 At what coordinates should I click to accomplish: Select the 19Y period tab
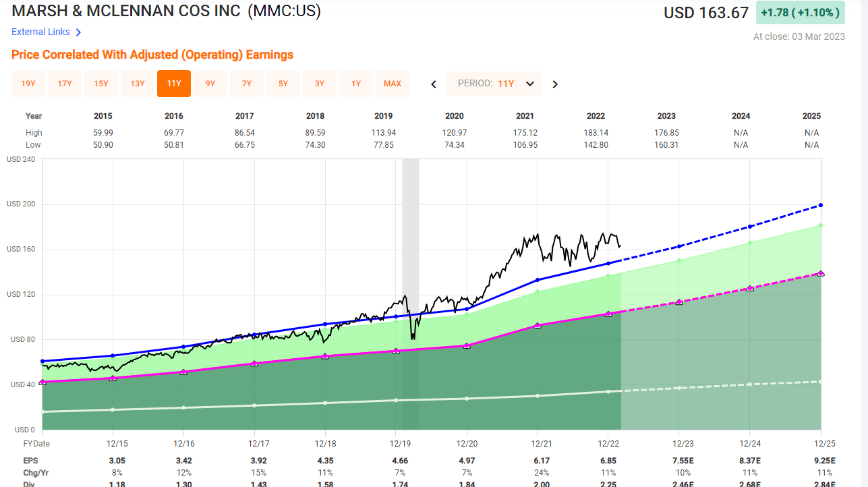tap(28, 84)
